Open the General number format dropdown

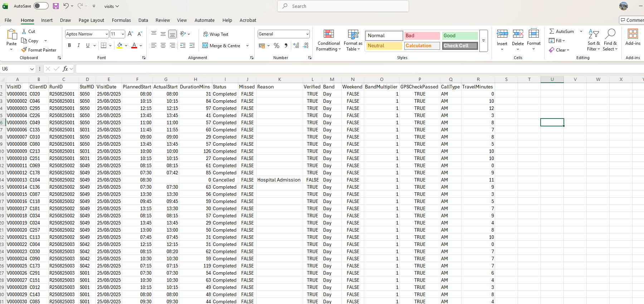click(307, 34)
